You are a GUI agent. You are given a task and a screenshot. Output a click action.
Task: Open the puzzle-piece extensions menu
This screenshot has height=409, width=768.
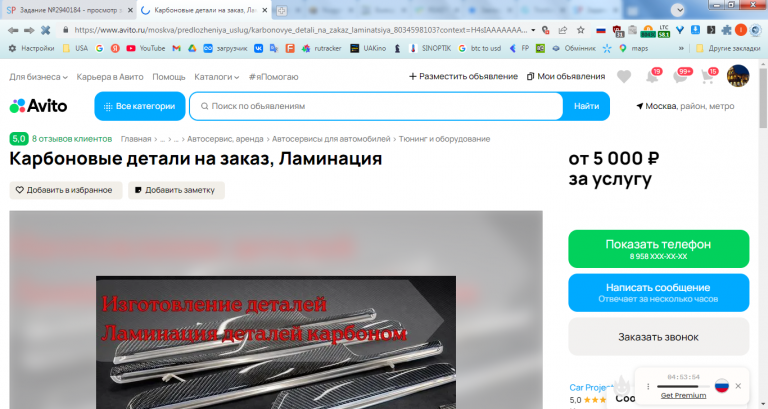(726, 30)
